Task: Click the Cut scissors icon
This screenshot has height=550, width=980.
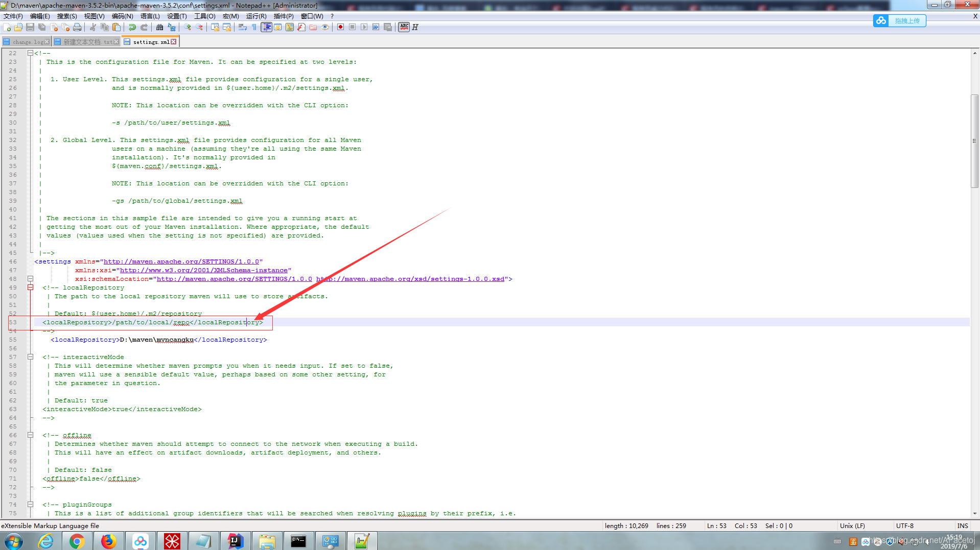Action: coord(92,27)
